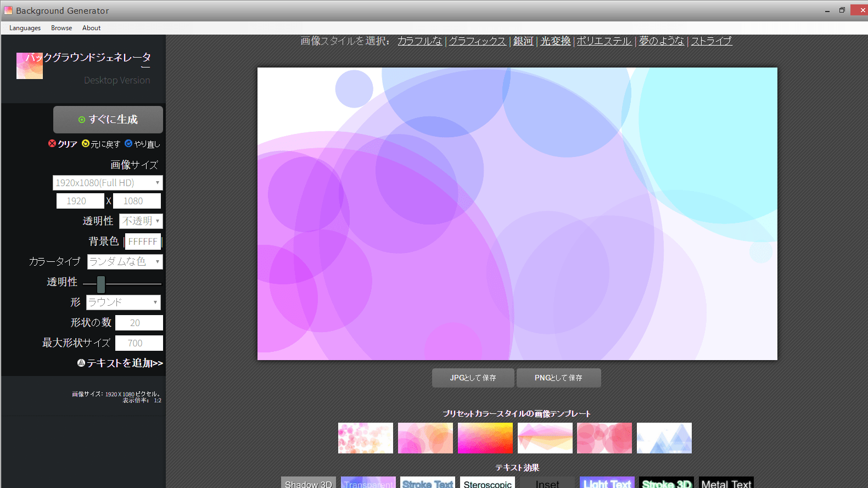Select the red circles preset thumbnail
The width and height of the screenshot is (868, 488).
coord(604,438)
